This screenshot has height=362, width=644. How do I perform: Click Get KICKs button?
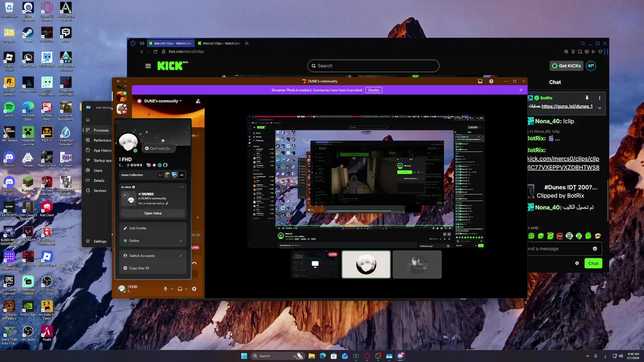tap(566, 66)
